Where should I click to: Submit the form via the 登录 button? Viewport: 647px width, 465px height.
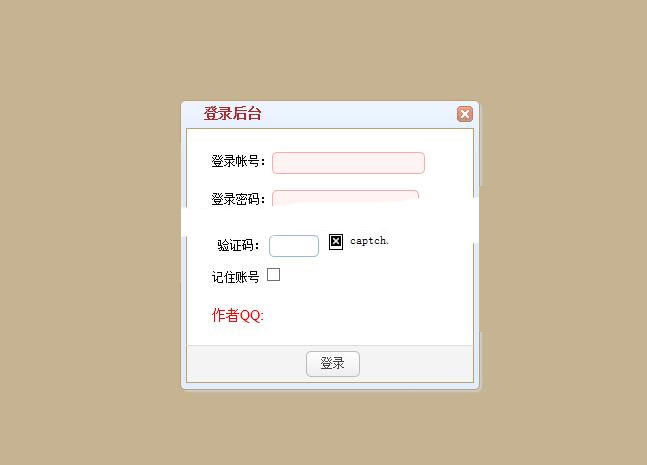click(x=333, y=364)
